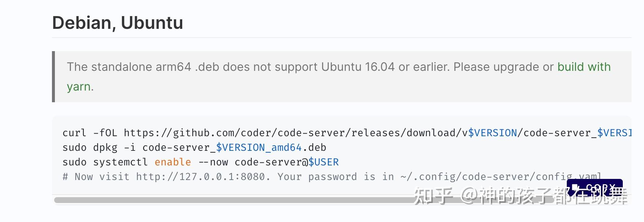Click the highlighted enable keyword

tap(172, 162)
